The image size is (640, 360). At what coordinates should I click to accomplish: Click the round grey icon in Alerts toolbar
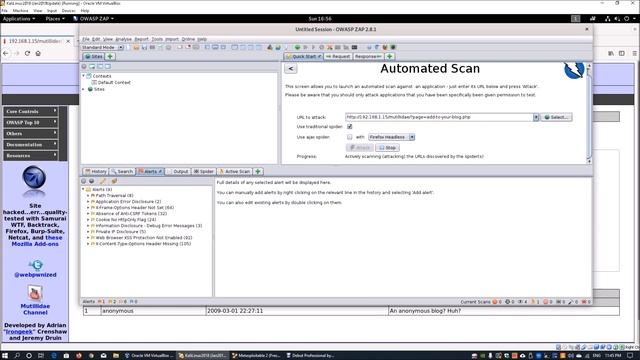tap(84, 181)
